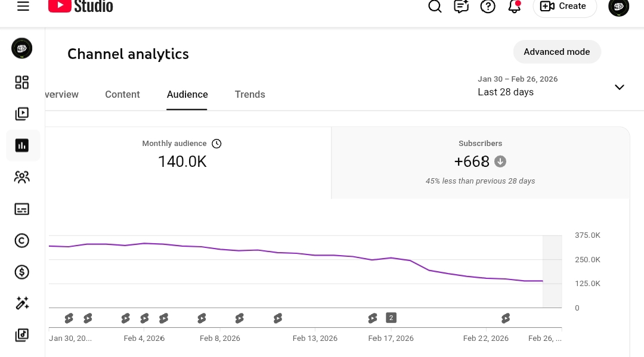Image resolution: width=644 pixels, height=357 pixels.
Task: Open Earn dollar icon in sidebar
Action: [22, 272]
